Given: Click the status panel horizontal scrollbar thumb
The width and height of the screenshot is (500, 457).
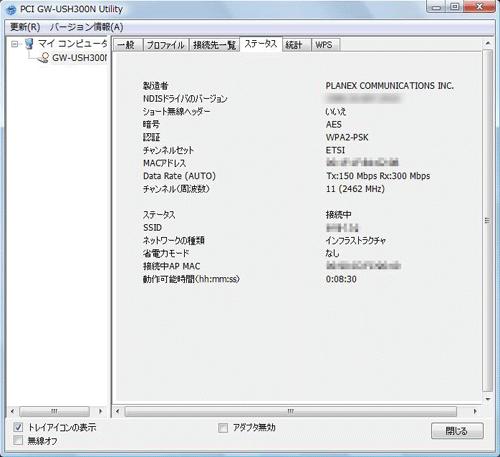Looking at the screenshot, I should coord(291,411).
